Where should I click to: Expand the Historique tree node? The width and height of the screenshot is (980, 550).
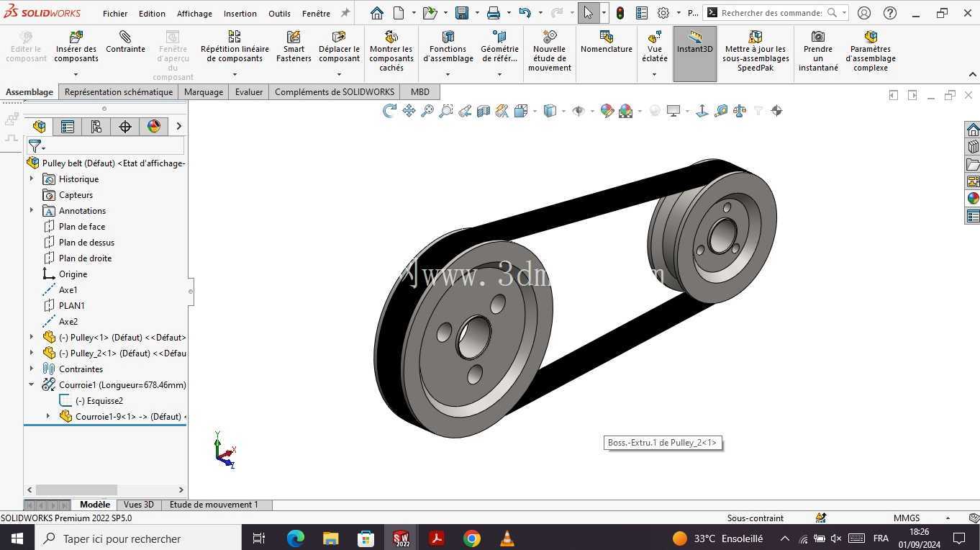tap(32, 179)
